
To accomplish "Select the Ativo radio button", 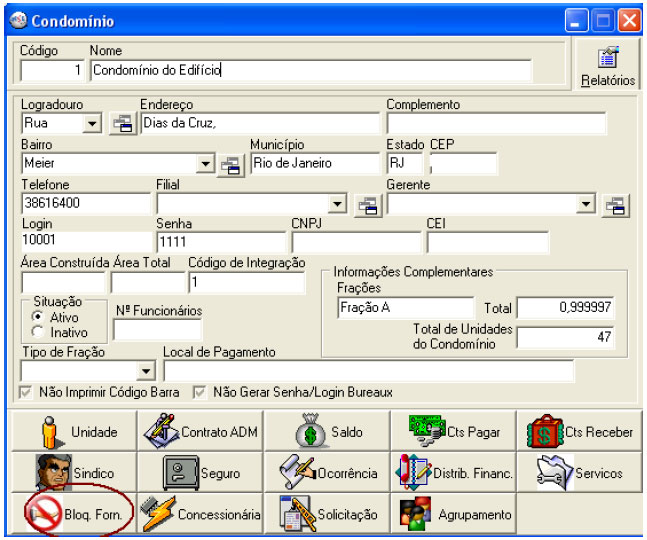I will tap(38, 317).
